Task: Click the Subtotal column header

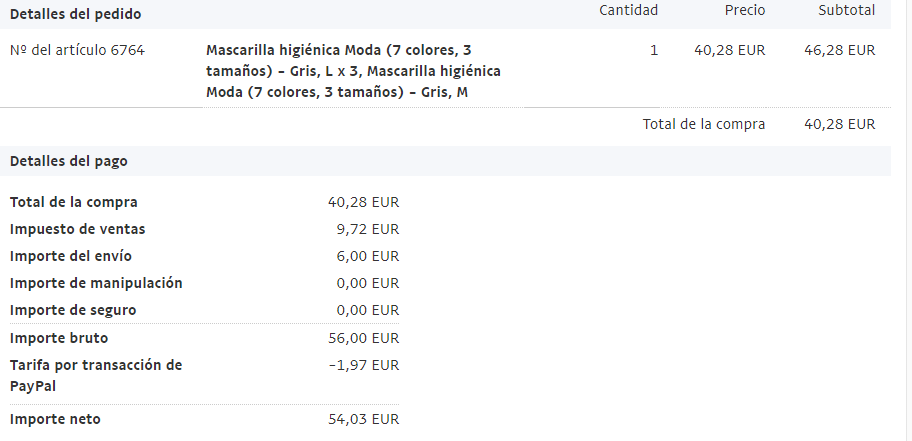Action: pyautogui.click(x=846, y=10)
